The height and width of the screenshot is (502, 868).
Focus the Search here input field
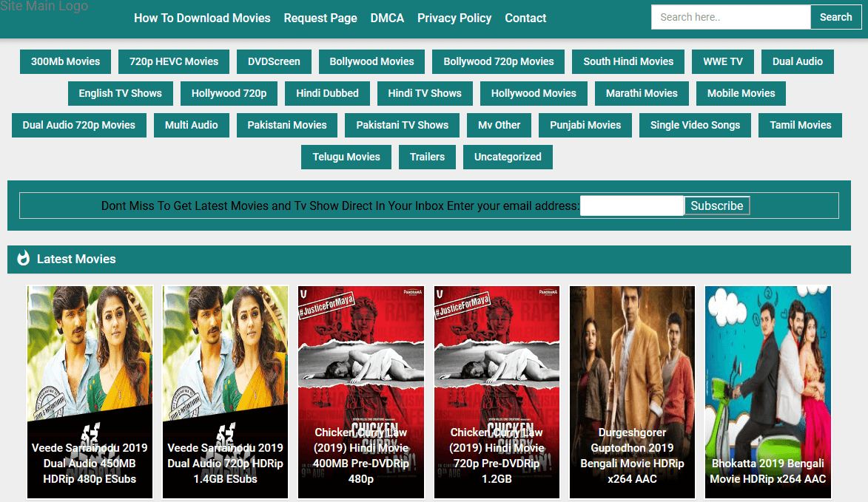[x=730, y=17]
